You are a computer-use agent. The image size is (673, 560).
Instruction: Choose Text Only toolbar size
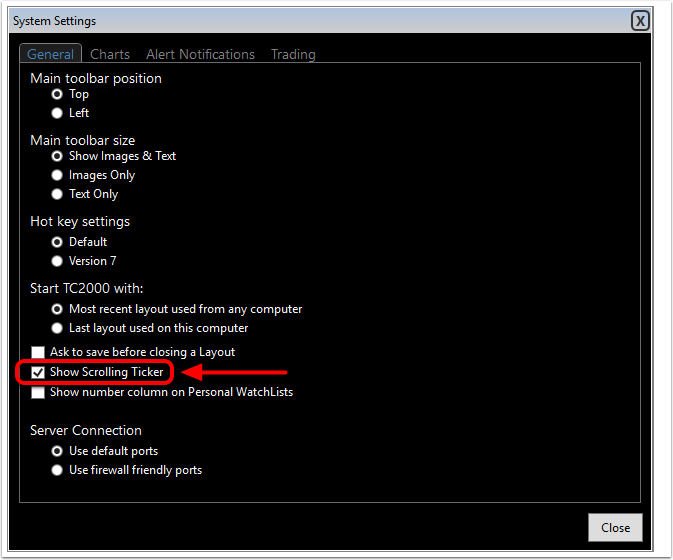pyautogui.click(x=57, y=194)
